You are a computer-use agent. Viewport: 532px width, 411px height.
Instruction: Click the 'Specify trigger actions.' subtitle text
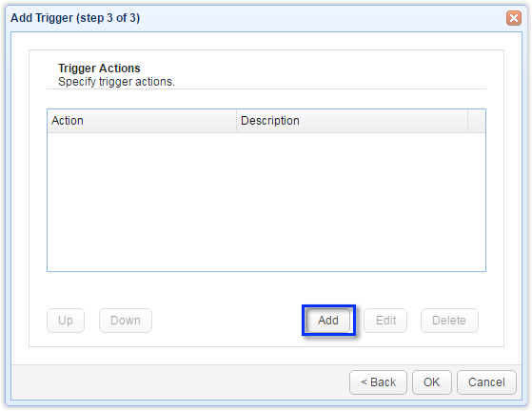coord(116,82)
